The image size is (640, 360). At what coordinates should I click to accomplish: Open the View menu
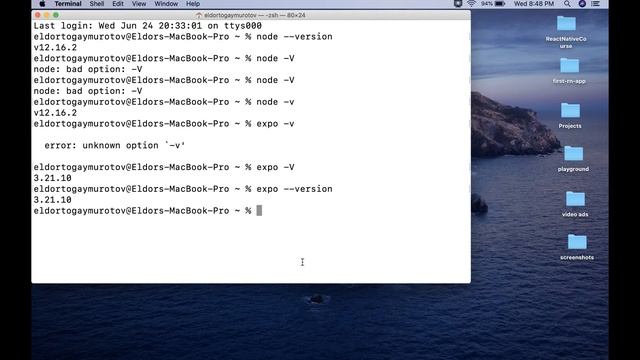[x=139, y=4]
